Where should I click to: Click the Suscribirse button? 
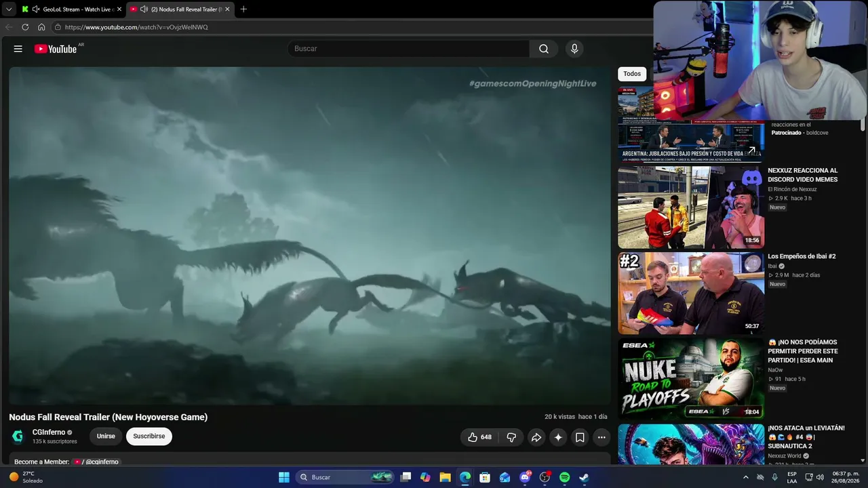click(149, 436)
